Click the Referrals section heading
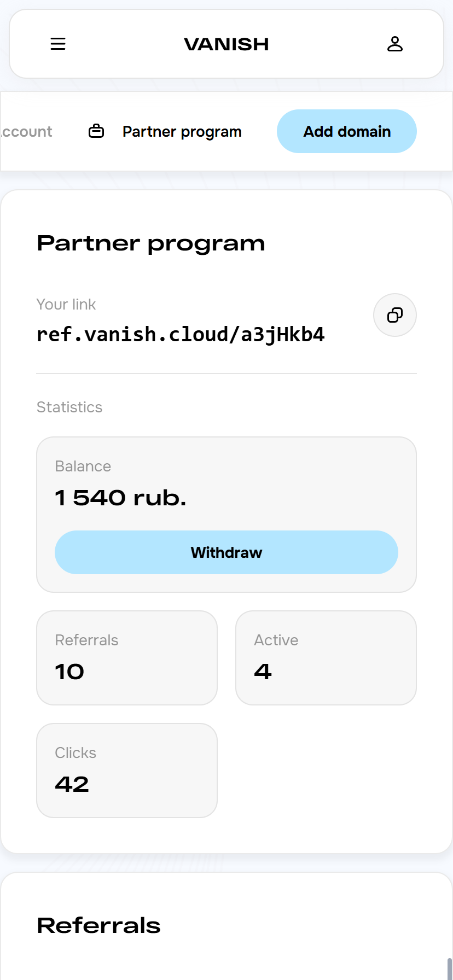453x980 pixels. (98, 925)
